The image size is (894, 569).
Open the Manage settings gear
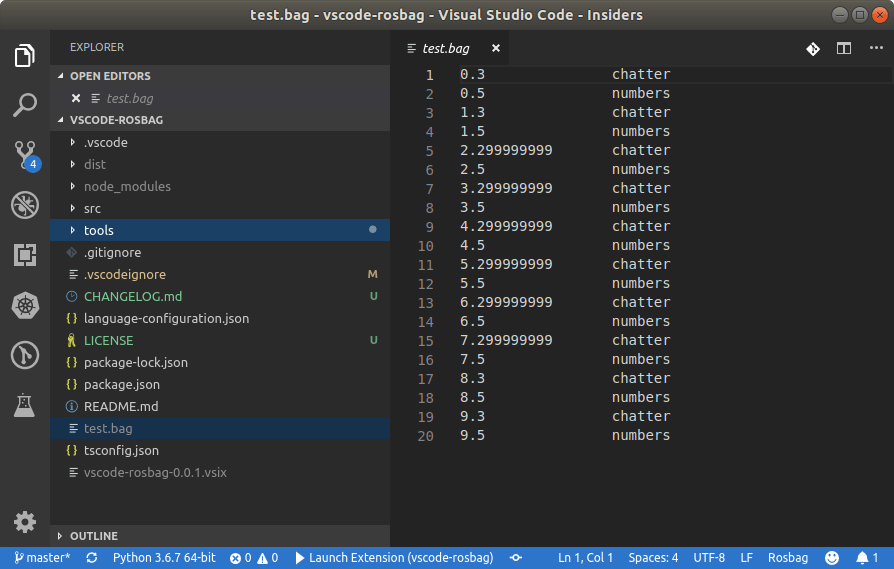coord(25,522)
